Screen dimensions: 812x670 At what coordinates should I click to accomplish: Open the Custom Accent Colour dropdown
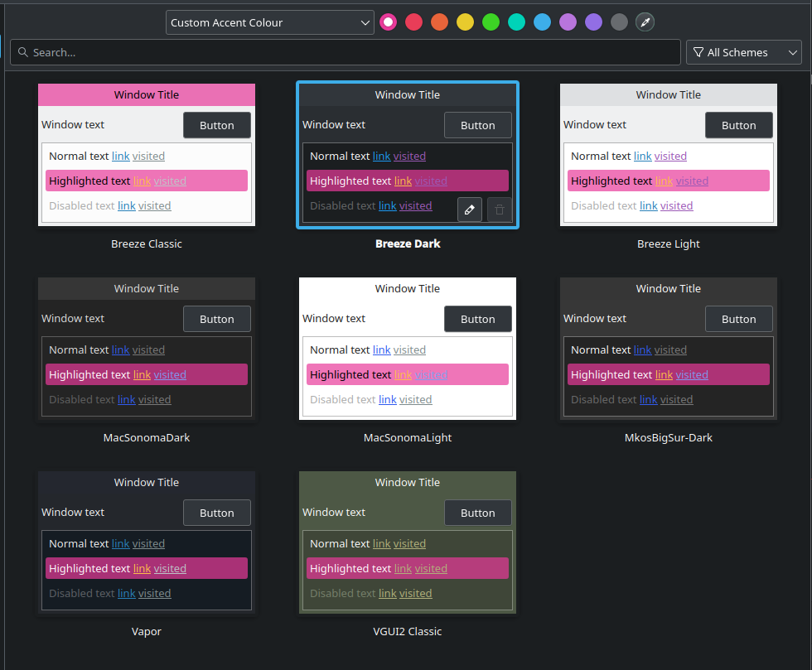pyautogui.click(x=270, y=23)
